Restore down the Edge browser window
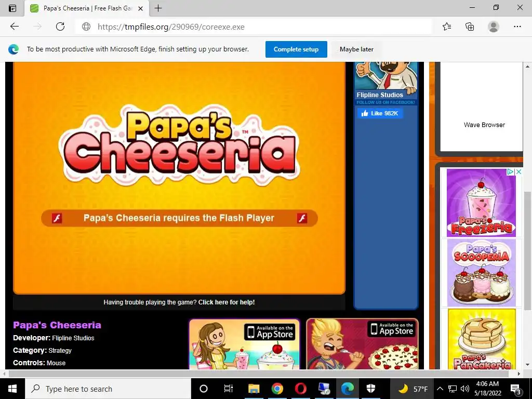The image size is (532, 399). click(x=496, y=7)
